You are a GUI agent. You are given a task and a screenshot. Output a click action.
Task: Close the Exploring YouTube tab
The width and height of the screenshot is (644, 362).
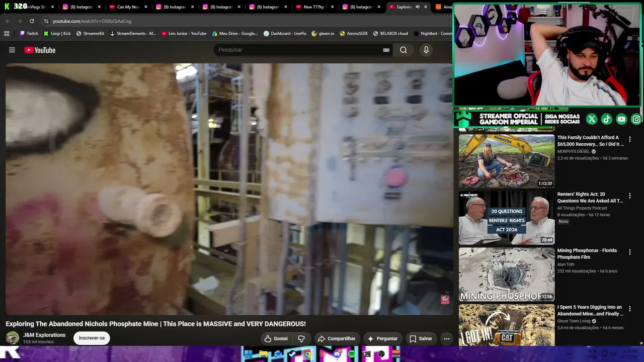point(426,7)
